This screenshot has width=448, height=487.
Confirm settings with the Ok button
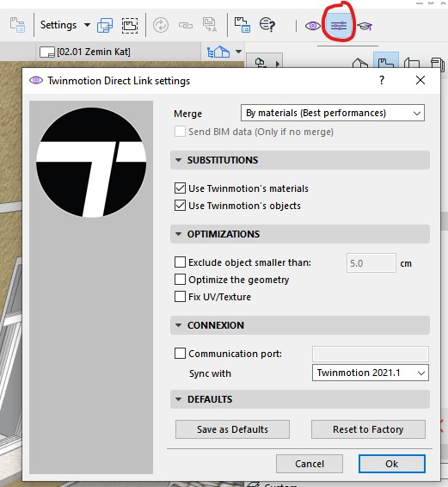coord(392,464)
